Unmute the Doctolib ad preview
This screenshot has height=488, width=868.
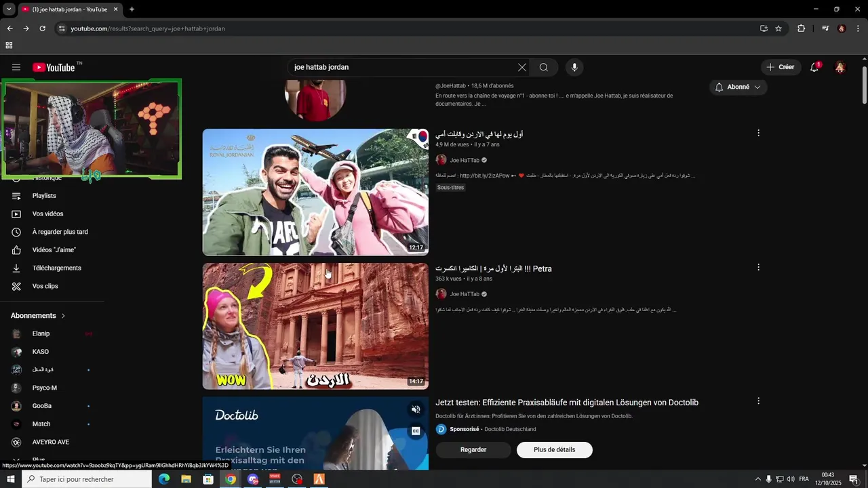point(416,409)
